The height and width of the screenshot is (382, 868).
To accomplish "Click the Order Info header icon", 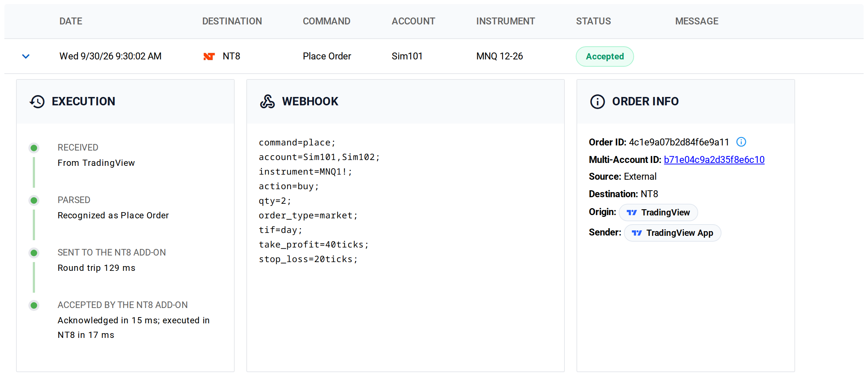I will [597, 101].
